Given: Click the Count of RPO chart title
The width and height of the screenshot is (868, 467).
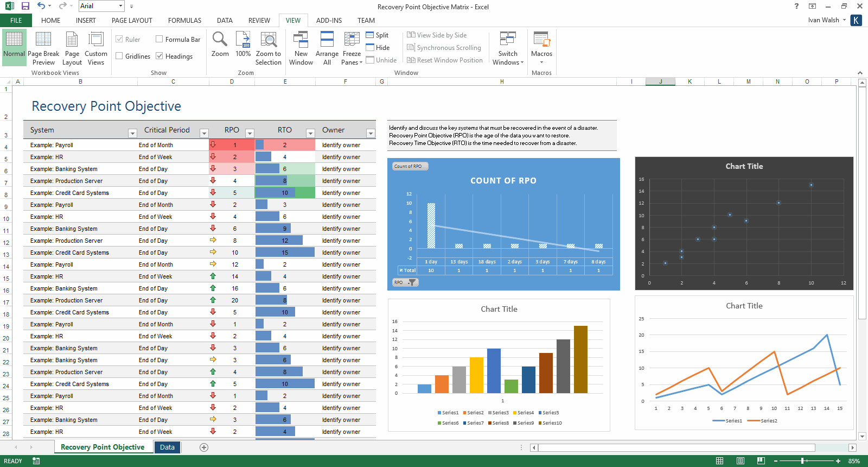Looking at the screenshot, I should coord(503,181).
